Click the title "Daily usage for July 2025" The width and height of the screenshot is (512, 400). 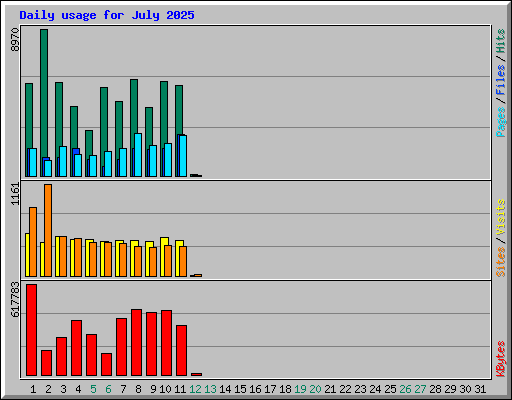click(107, 15)
